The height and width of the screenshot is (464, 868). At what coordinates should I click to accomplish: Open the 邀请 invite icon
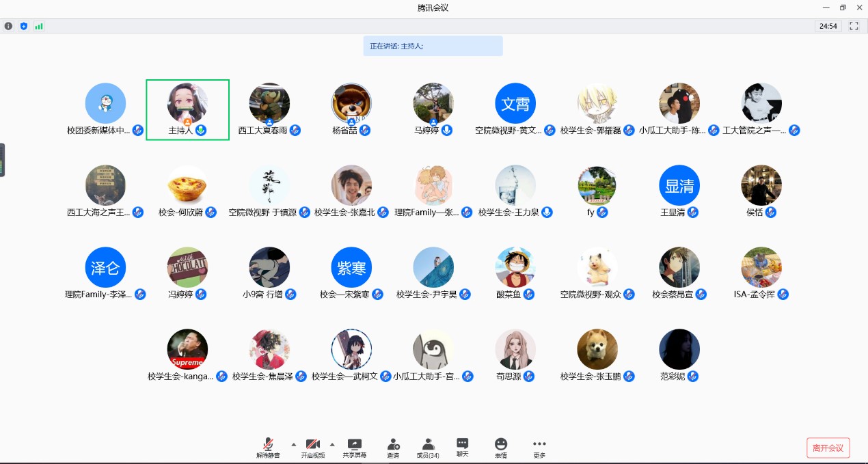coord(393,448)
